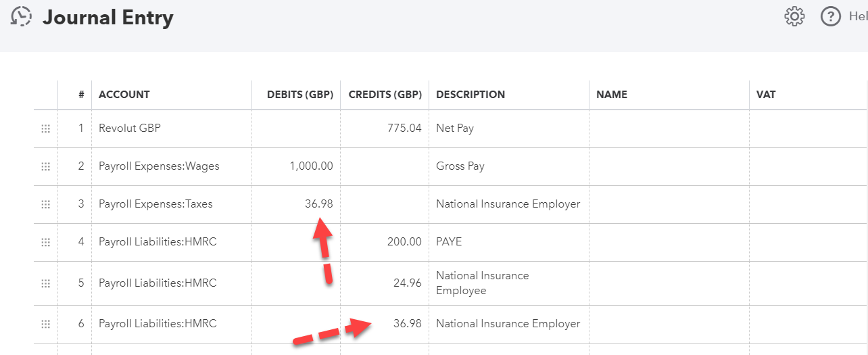The image size is (868, 355).
Task: Click the Net Pay description cell
Action: point(508,128)
